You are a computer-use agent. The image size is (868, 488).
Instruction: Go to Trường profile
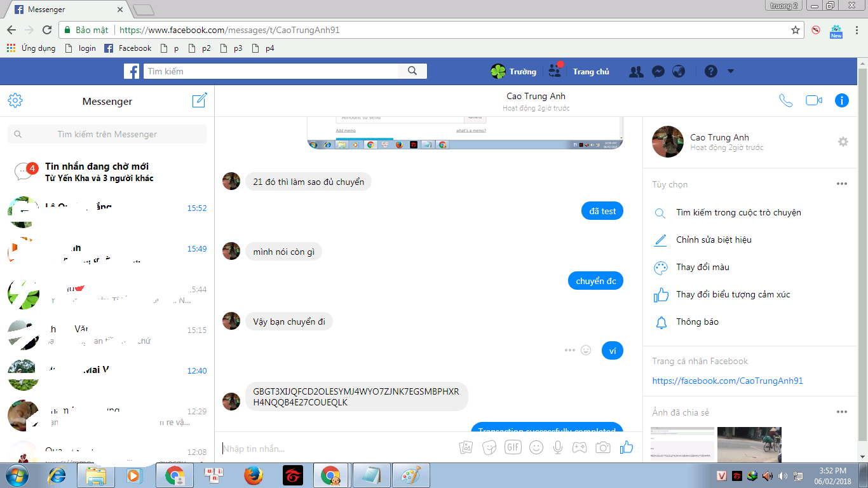[513, 72]
